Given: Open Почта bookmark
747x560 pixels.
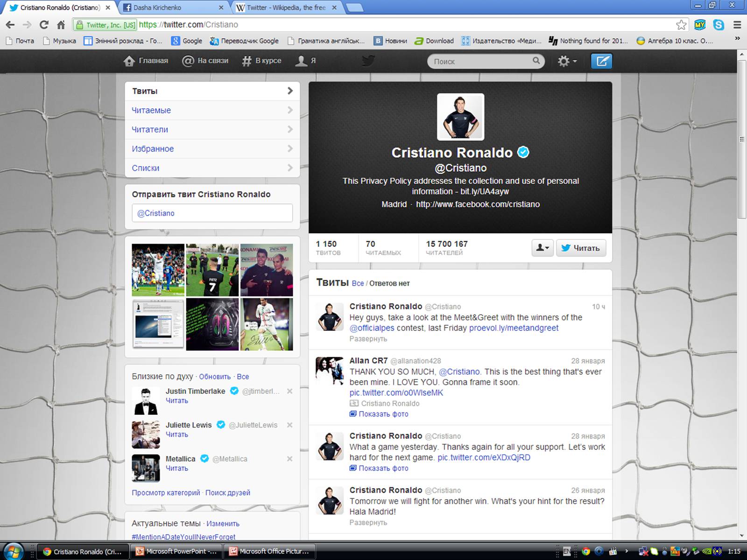Looking at the screenshot, I should tap(20, 41).
